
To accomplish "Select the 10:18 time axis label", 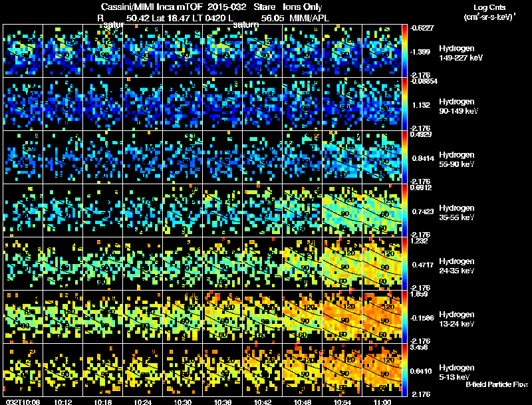I will [x=103, y=402].
